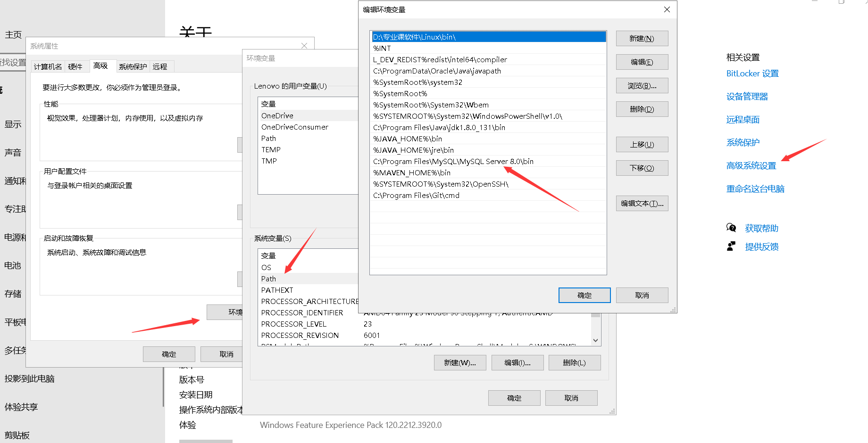Select the OneDriveConsumer user variable
868x443 pixels.
tap(309, 127)
